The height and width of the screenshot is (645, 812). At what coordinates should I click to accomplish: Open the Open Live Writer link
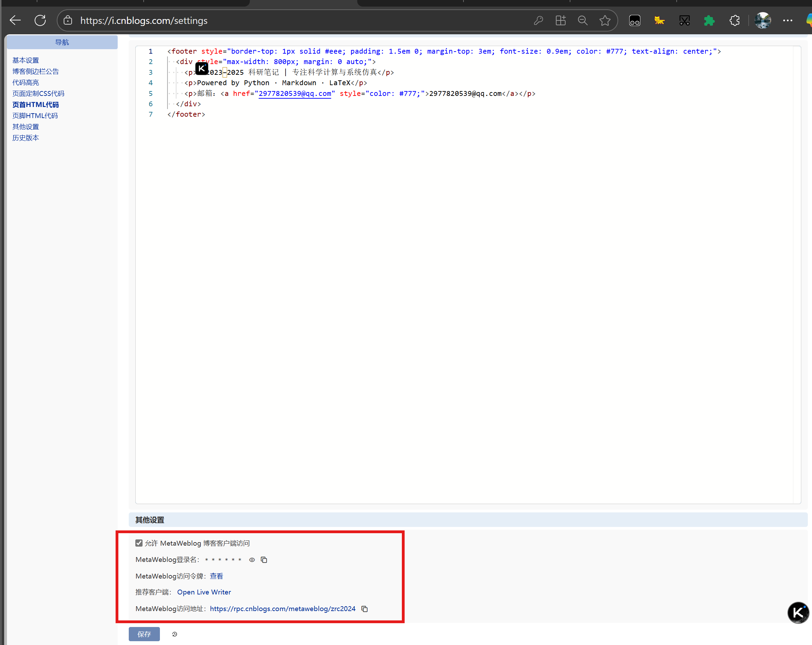[x=204, y=592]
